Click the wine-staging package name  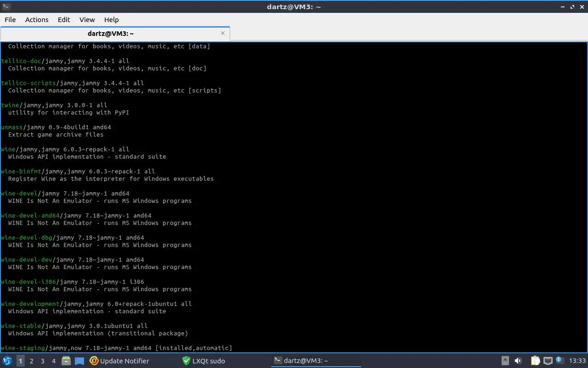[x=23, y=348]
